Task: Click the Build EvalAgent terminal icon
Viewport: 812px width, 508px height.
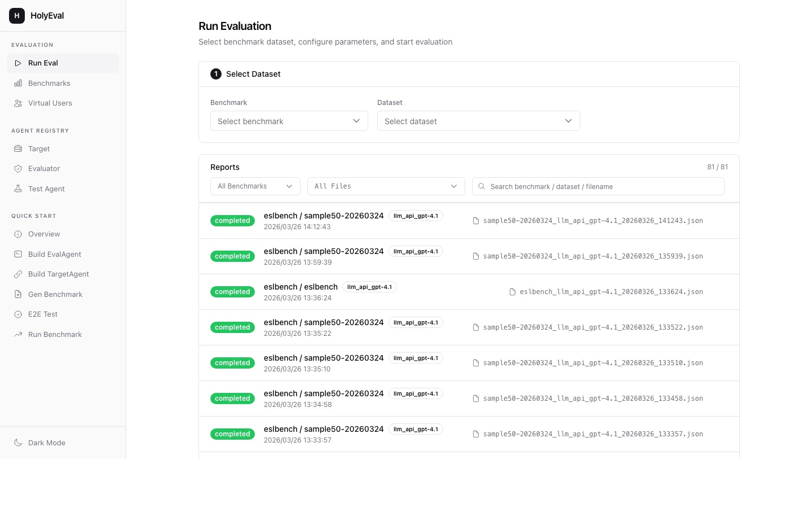Action: (x=18, y=255)
